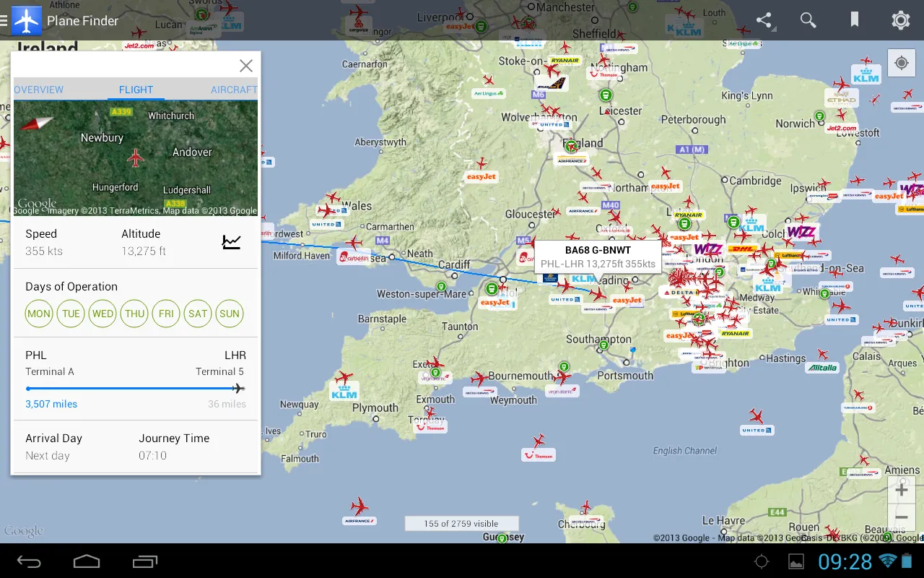This screenshot has width=924, height=578.
Task: Select the Lufthansa flight label near Ipswich
Action: coord(910,210)
